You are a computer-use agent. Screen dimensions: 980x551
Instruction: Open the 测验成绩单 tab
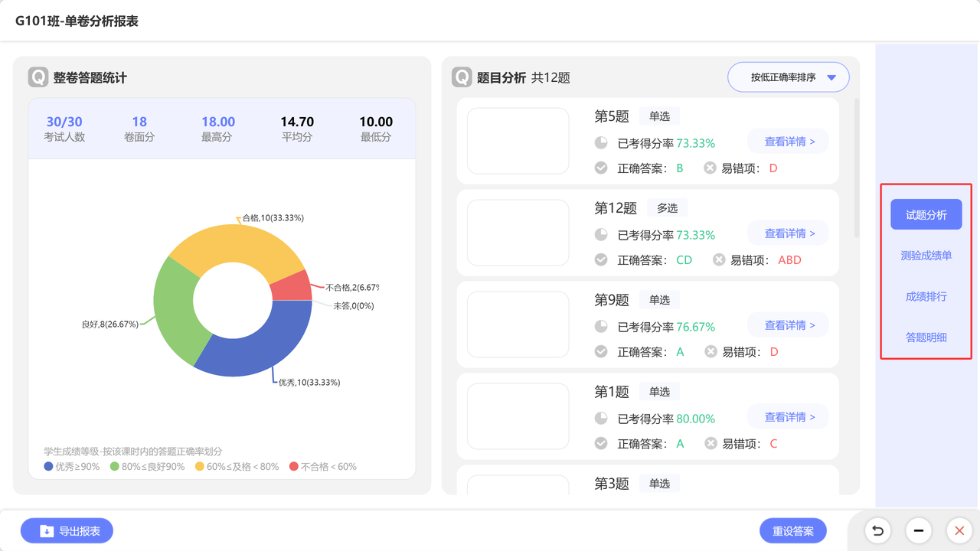pyautogui.click(x=926, y=256)
